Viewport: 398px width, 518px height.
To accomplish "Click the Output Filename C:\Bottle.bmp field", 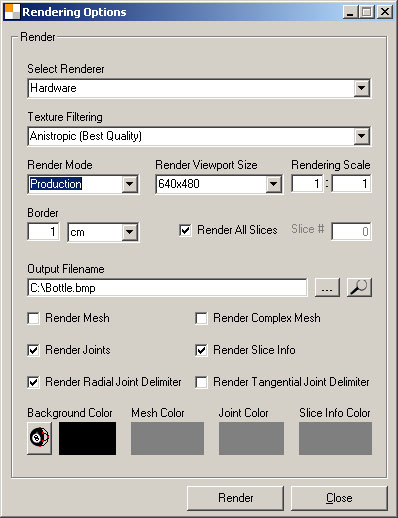I will point(167,287).
